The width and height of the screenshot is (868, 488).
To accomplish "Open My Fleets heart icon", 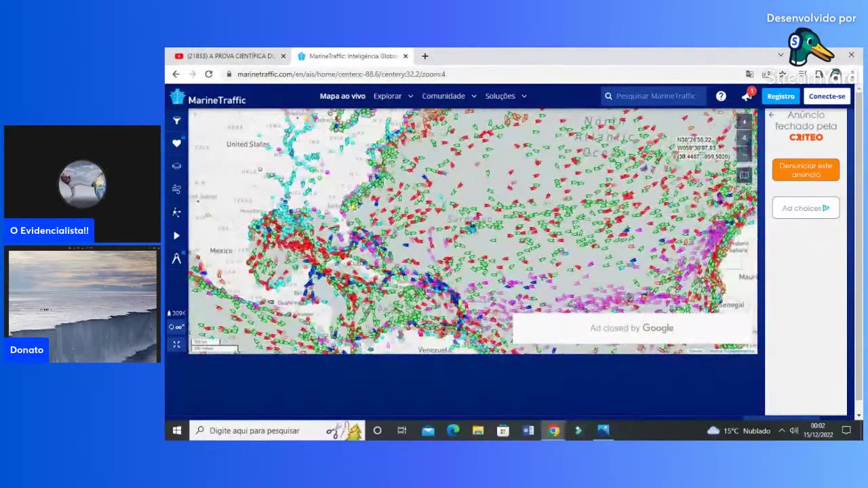I will [176, 143].
